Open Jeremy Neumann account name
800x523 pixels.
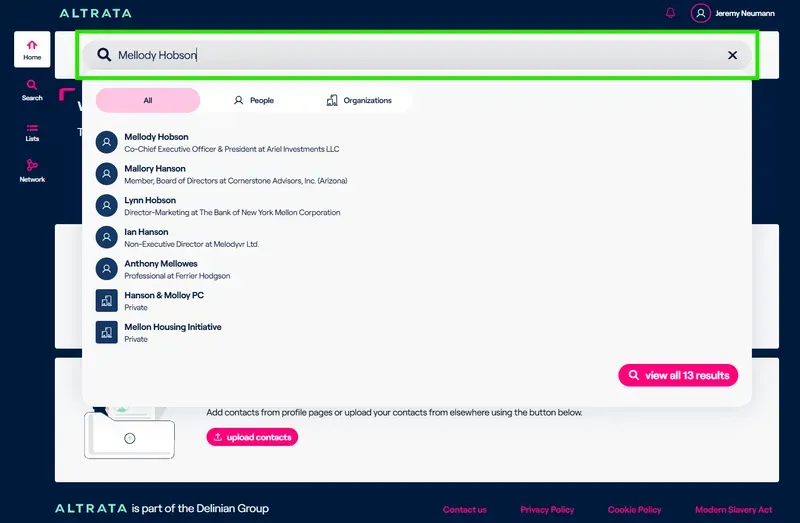coord(744,13)
